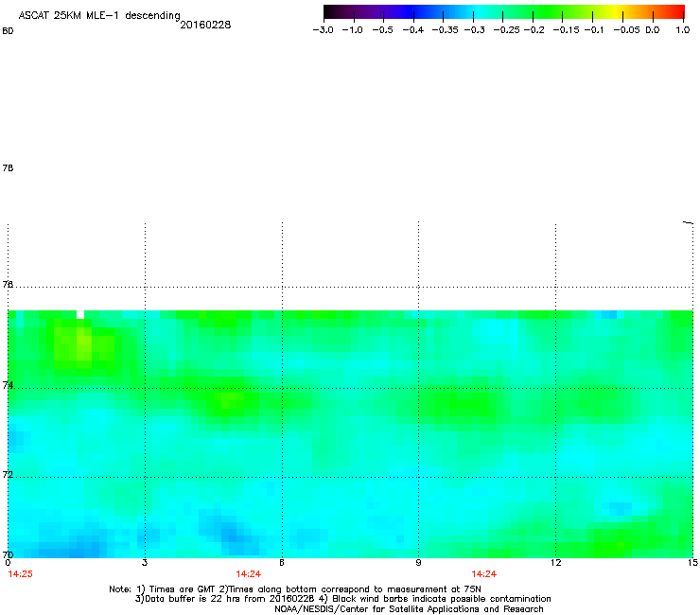
Task: Click the note line starting "3)Data buffer is 22 hrs"
Action: pyautogui.click(x=342, y=599)
